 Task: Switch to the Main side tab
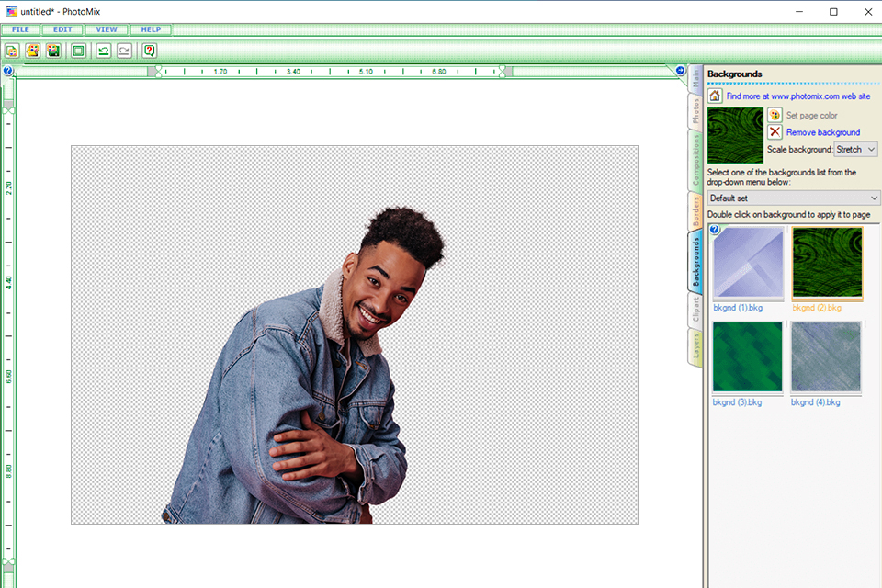(x=695, y=79)
